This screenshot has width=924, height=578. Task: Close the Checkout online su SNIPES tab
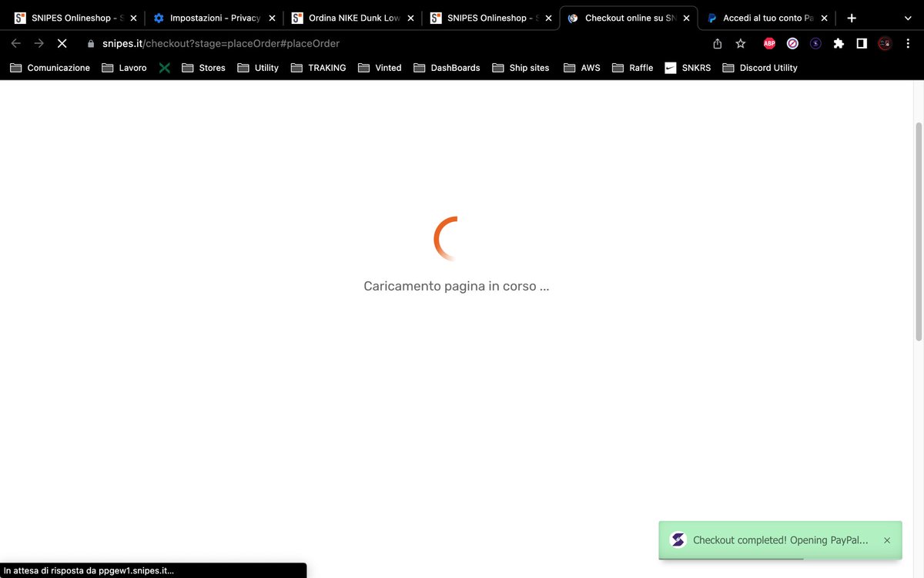click(686, 18)
